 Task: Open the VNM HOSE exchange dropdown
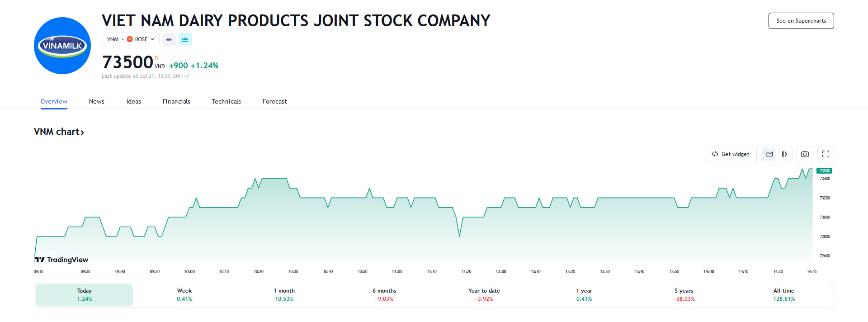tap(131, 39)
